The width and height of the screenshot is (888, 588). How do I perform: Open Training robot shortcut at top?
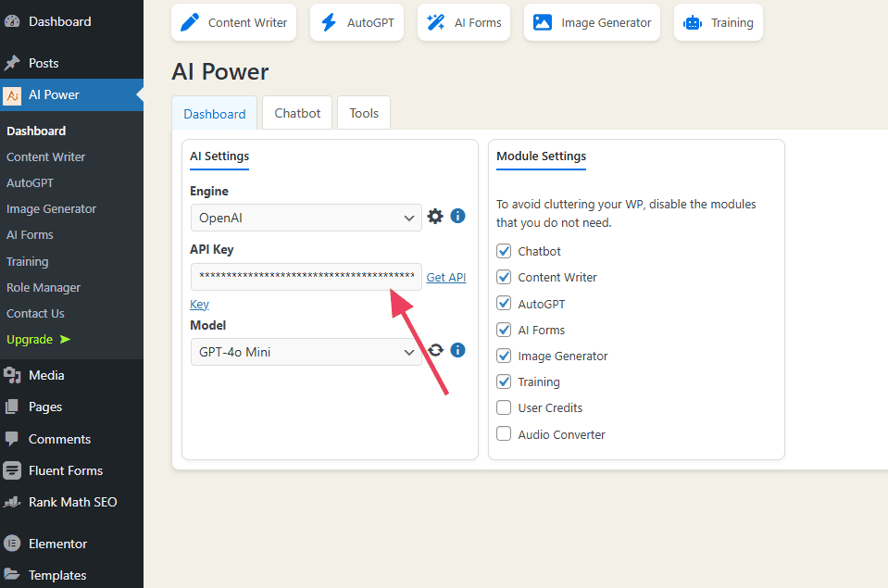coord(719,22)
